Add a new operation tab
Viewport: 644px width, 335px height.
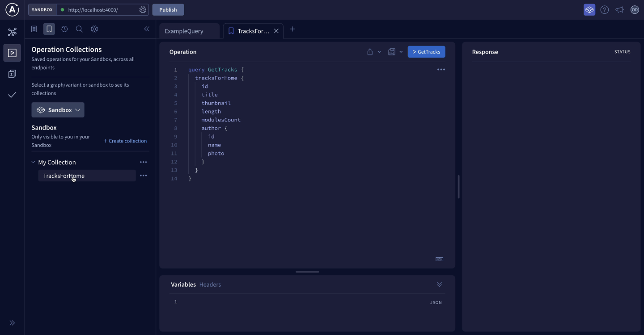click(x=292, y=29)
